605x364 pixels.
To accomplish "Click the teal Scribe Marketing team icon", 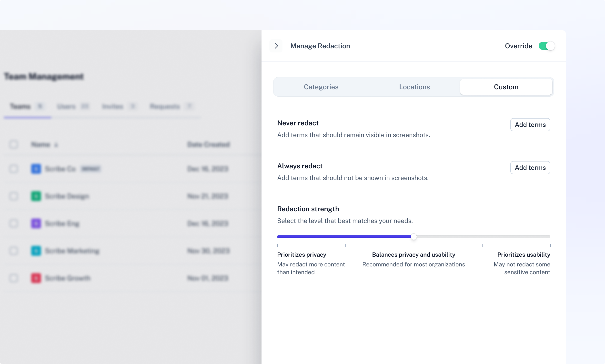I will [36, 251].
